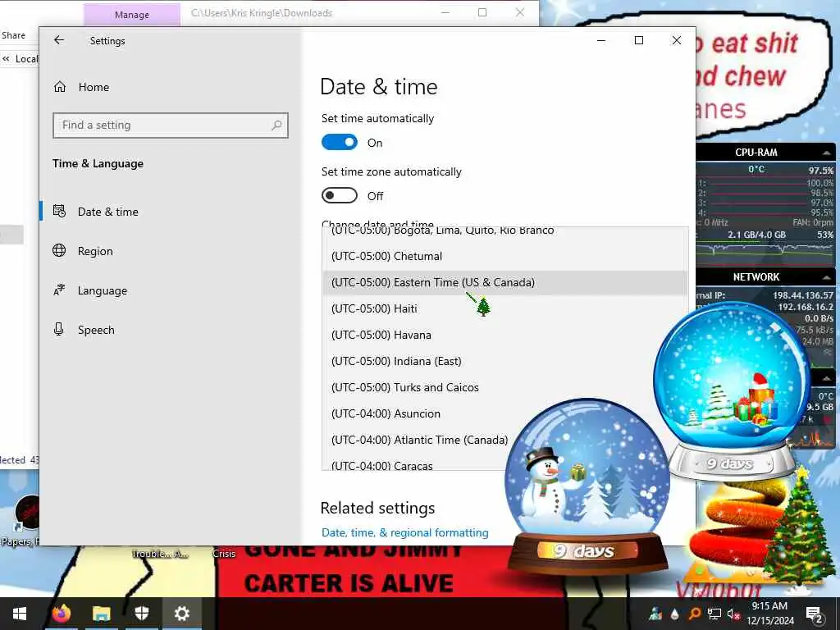Click the search magnifier in Find a setting
This screenshot has height=630, width=840.
pyautogui.click(x=276, y=126)
